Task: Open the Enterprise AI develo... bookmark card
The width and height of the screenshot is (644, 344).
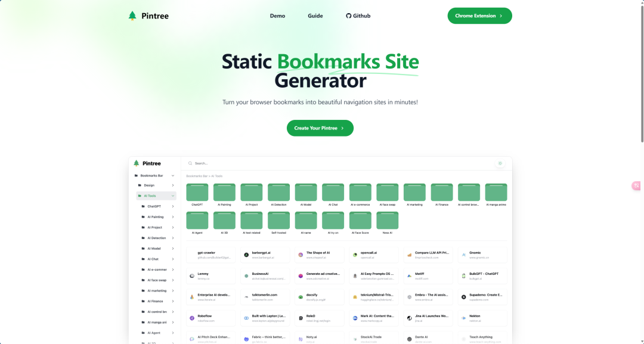Action: pyautogui.click(x=210, y=297)
